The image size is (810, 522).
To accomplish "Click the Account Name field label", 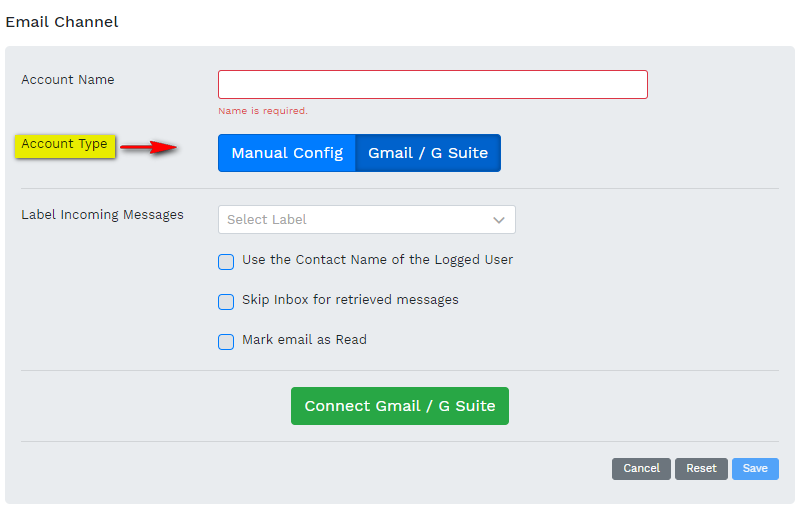I will (x=68, y=80).
